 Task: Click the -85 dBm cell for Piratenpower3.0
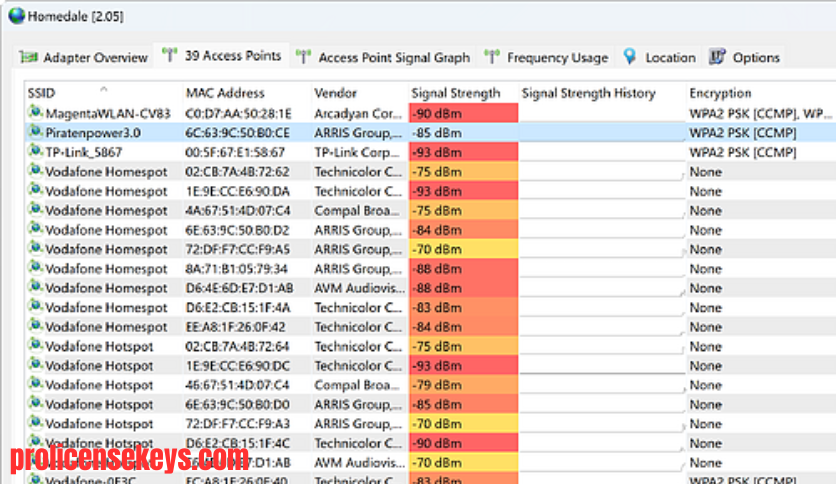[x=463, y=133]
